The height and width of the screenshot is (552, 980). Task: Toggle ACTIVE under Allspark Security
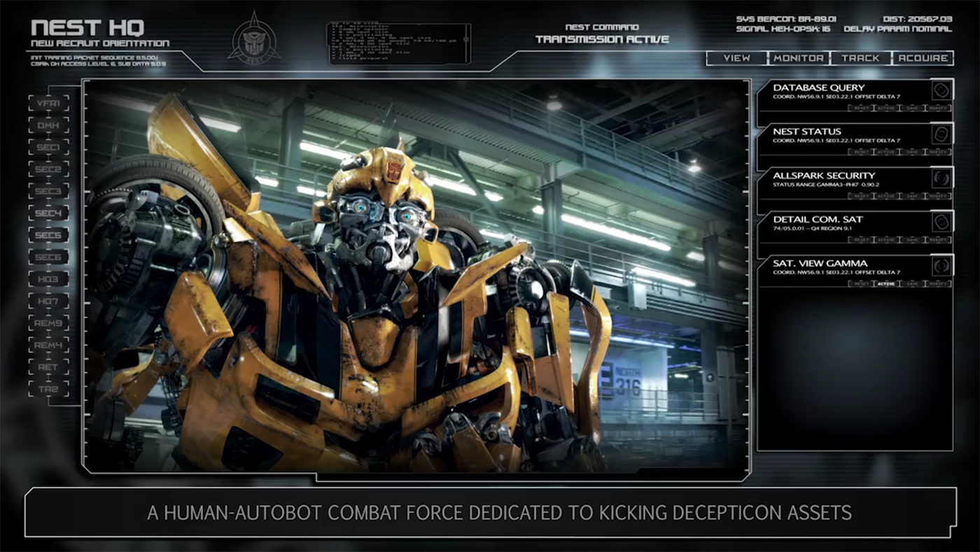[886, 196]
